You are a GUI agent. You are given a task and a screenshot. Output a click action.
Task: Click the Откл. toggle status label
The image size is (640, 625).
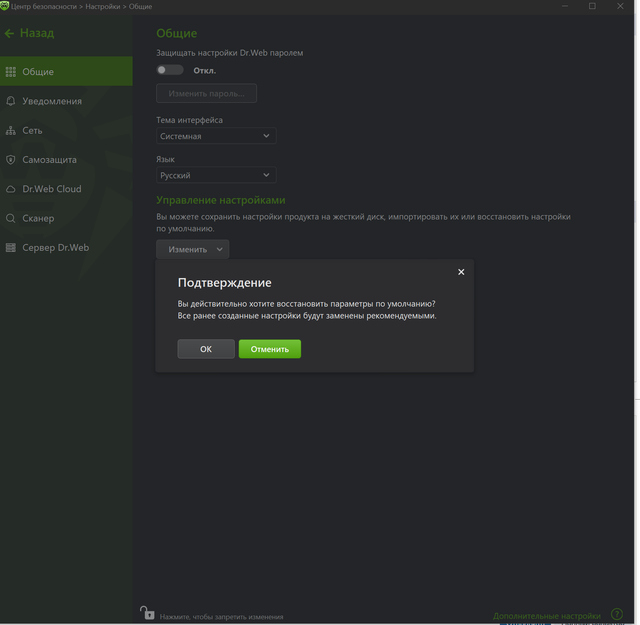pyautogui.click(x=204, y=71)
